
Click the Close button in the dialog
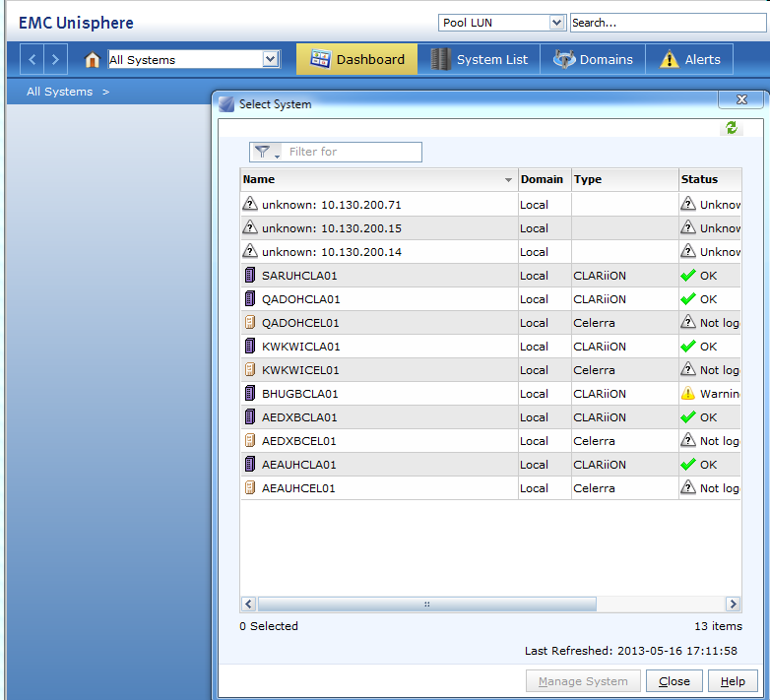click(674, 681)
